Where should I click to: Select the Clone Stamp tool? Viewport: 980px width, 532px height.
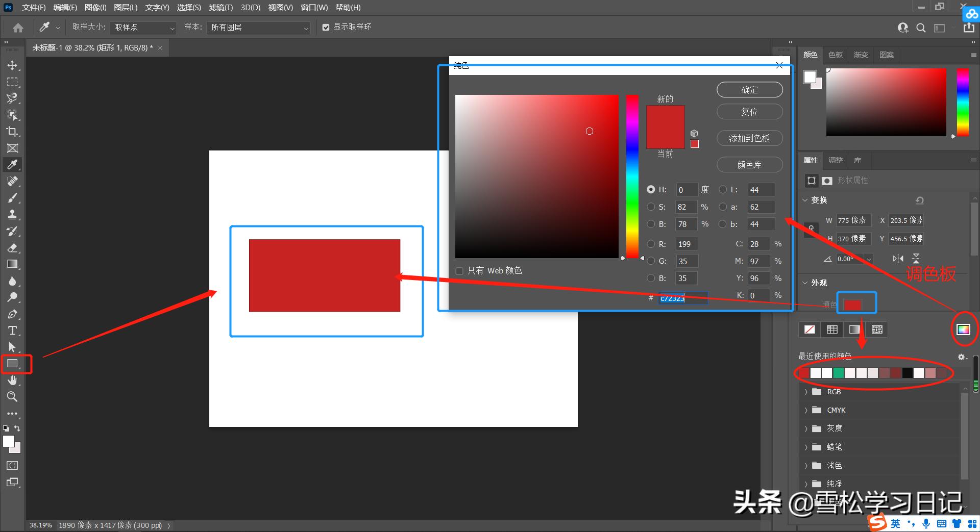(12, 214)
